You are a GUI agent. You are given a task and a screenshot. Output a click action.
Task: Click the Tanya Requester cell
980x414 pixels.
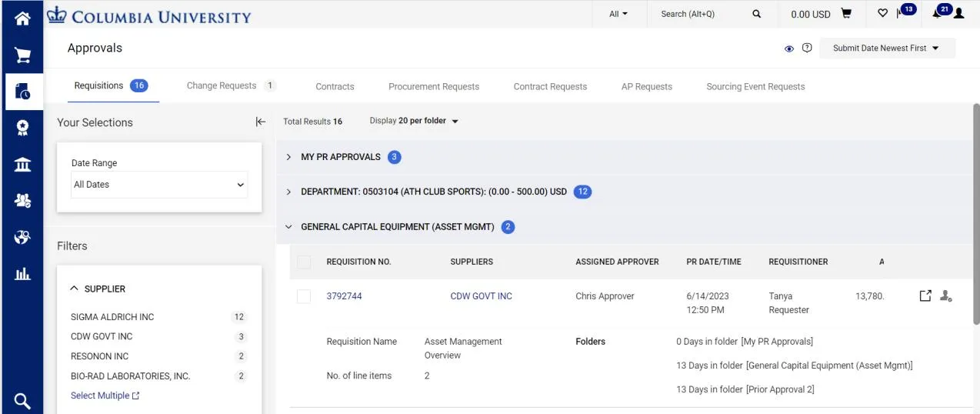point(789,302)
